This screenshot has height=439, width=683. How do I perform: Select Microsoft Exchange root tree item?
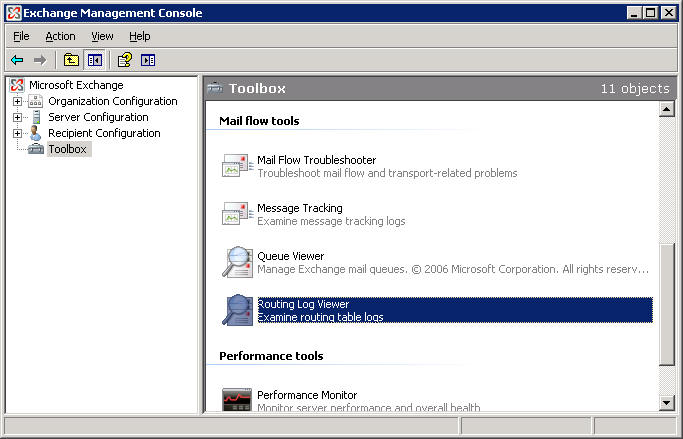[76, 85]
